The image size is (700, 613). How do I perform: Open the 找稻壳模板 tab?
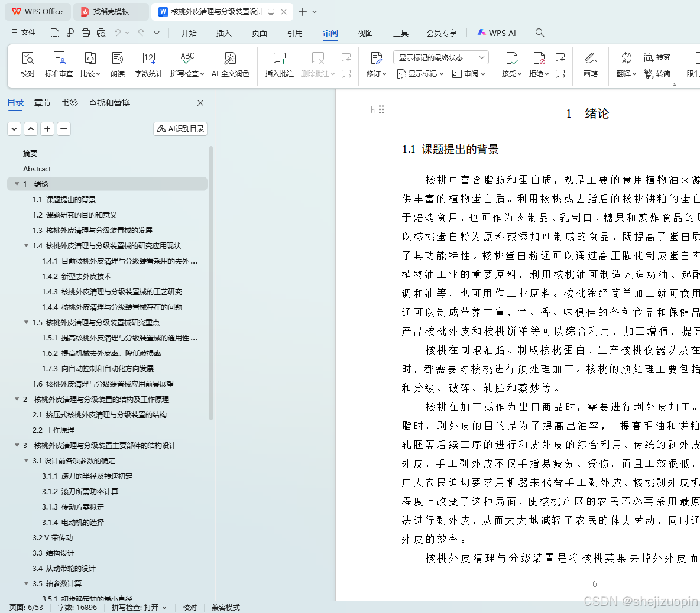coord(111,12)
